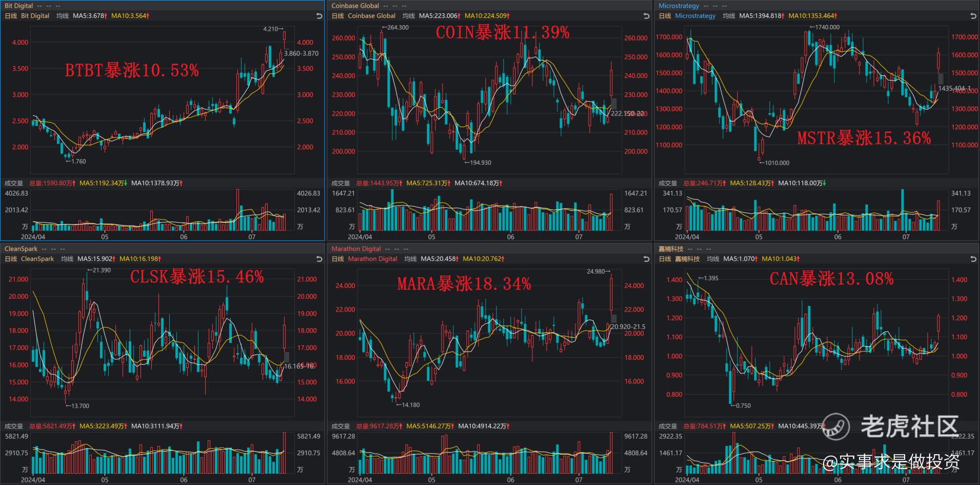Click the MA5:725.31万 volume average
Viewport: 980px width, 485px height.
[429, 183]
